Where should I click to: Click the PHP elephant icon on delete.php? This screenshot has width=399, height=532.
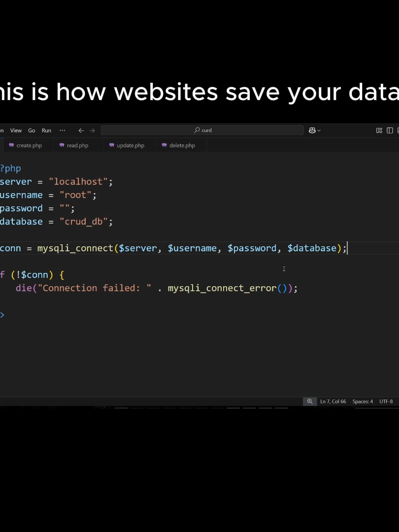[164, 145]
